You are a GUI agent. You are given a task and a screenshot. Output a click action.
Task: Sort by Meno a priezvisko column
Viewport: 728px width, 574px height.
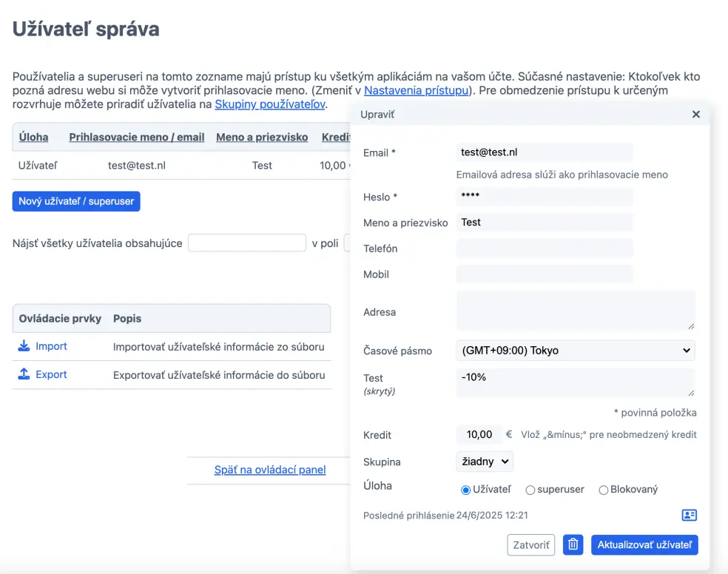262,138
